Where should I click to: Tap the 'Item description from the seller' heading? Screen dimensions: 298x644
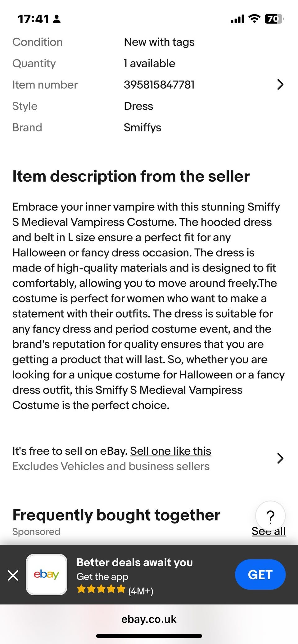pyautogui.click(x=131, y=176)
